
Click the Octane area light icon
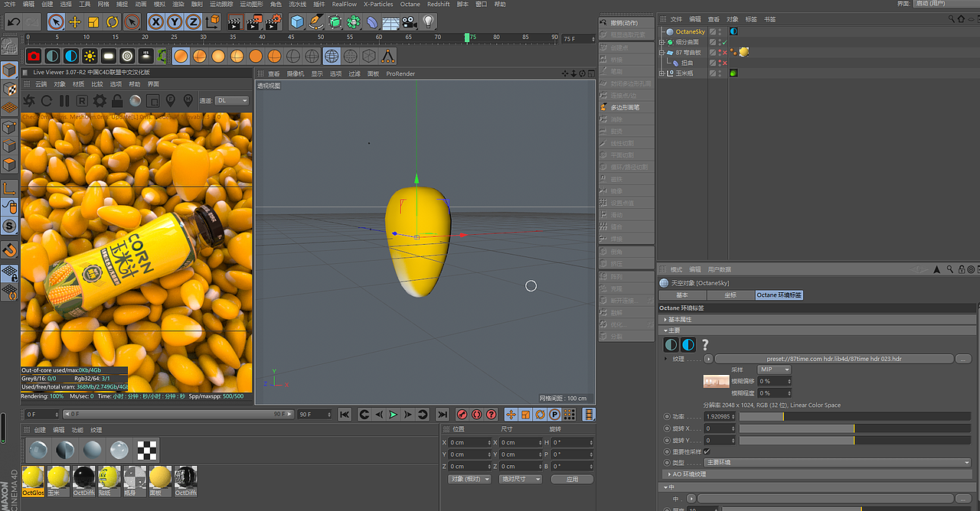click(109, 56)
